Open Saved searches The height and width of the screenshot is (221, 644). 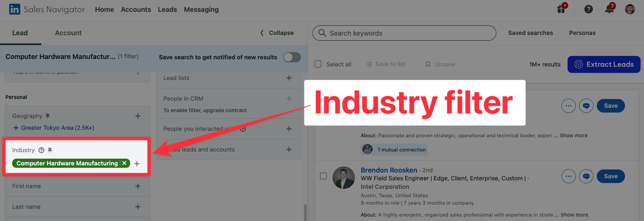click(531, 33)
